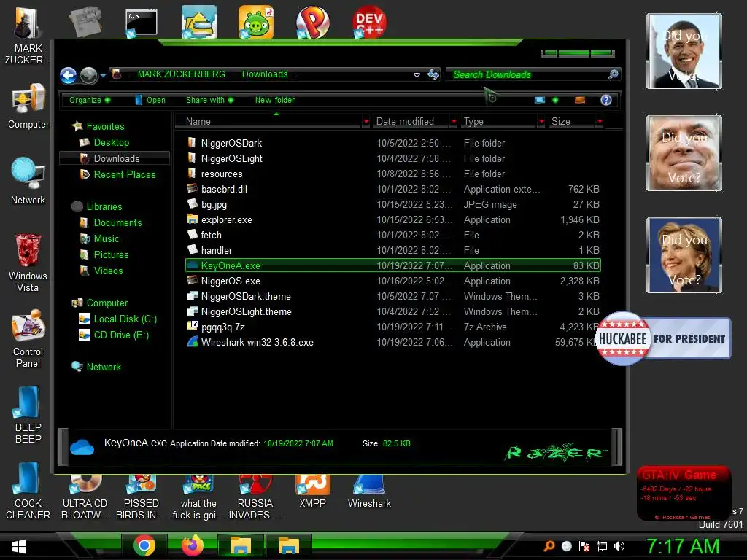Select ULTRA CD BLOATW... desktop icon
Viewport: 747px width, 560px height.
pos(85,497)
